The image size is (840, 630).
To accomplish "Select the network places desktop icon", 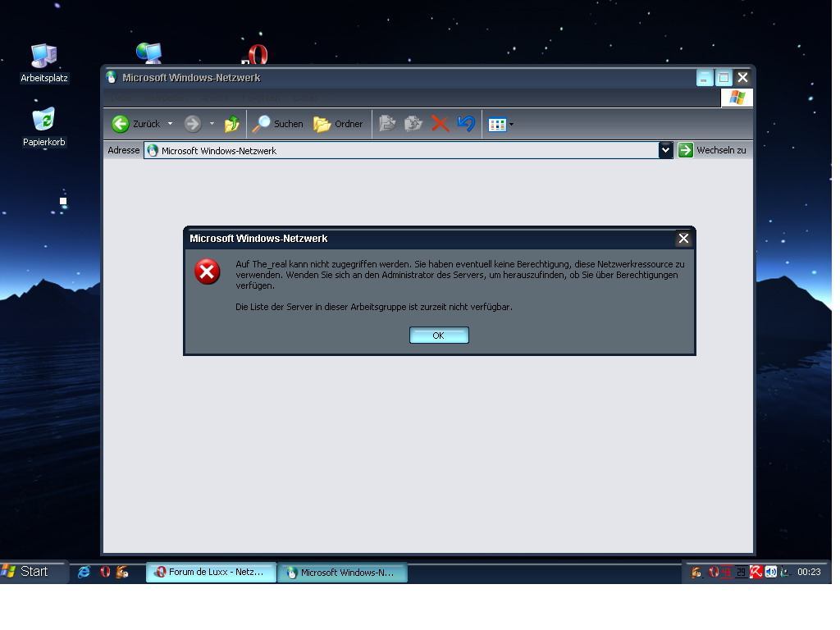I will [x=149, y=53].
